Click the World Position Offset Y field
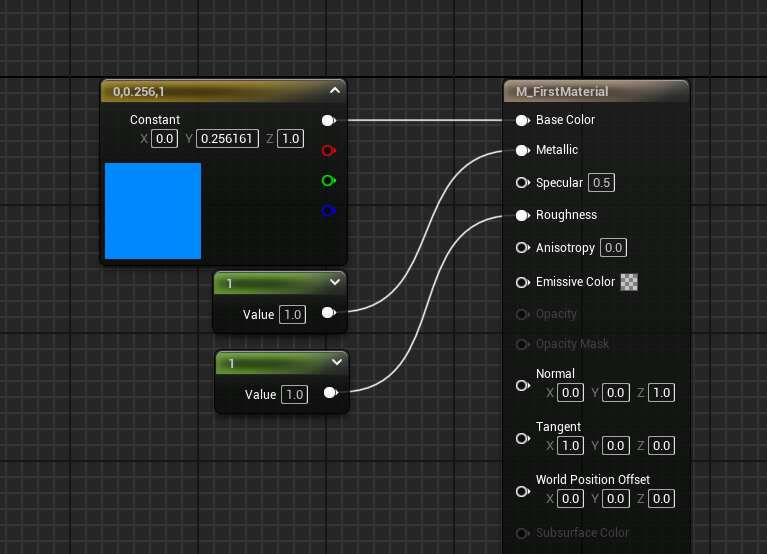The image size is (767, 554). coord(615,499)
